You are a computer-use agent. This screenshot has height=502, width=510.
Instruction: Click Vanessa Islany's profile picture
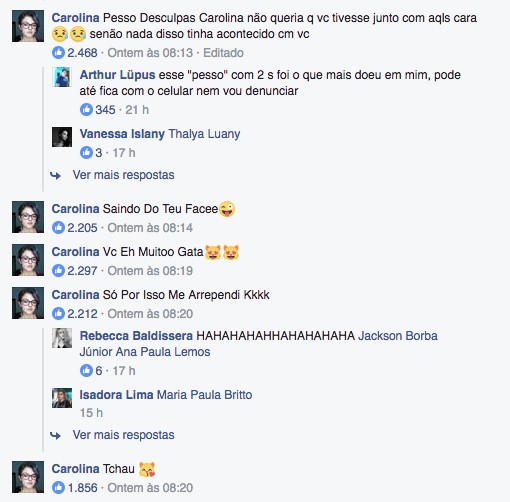click(62, 137)
